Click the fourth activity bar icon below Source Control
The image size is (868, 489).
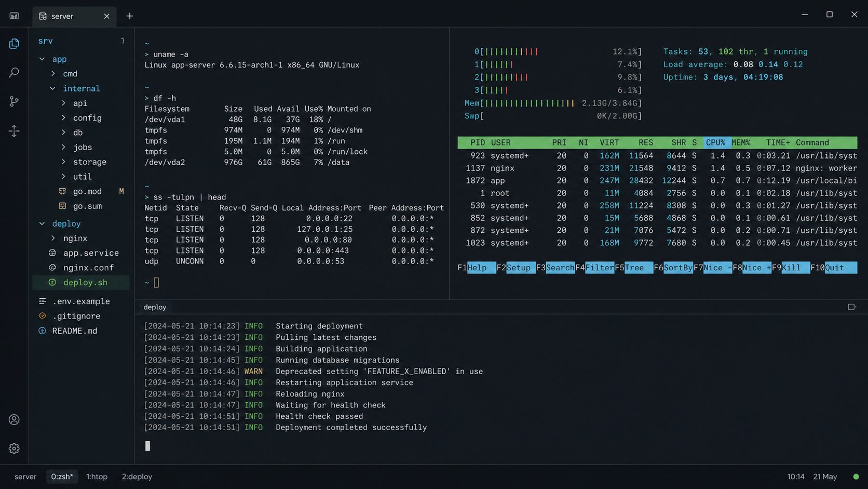click(14, 130)
